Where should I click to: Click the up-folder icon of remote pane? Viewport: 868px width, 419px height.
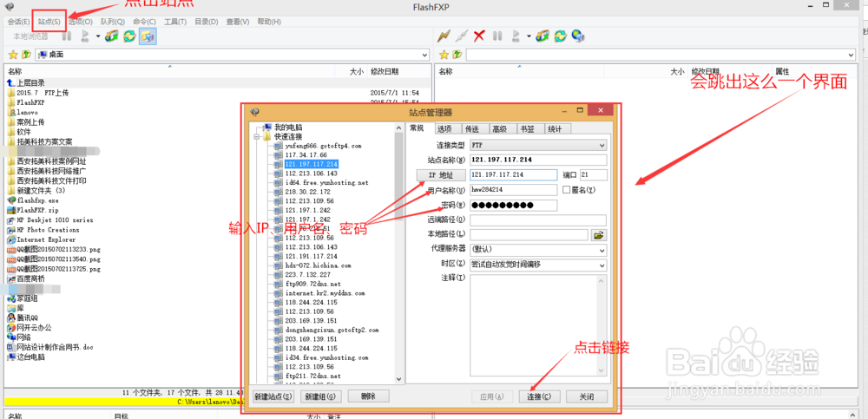pos(457,55)
